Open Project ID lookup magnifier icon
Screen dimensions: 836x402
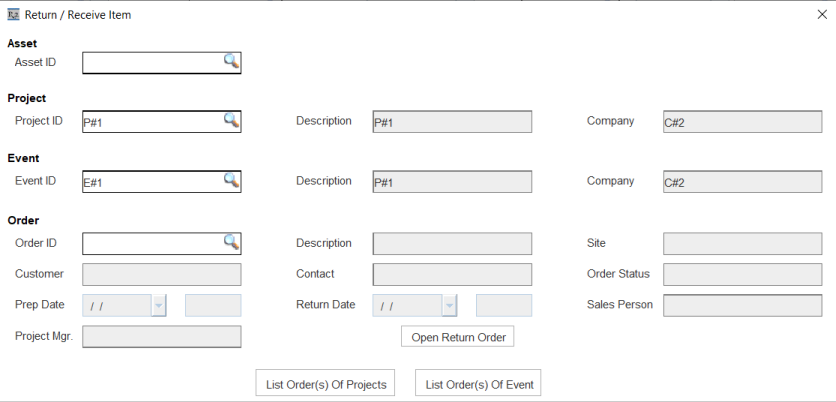(x=231, y=120)
